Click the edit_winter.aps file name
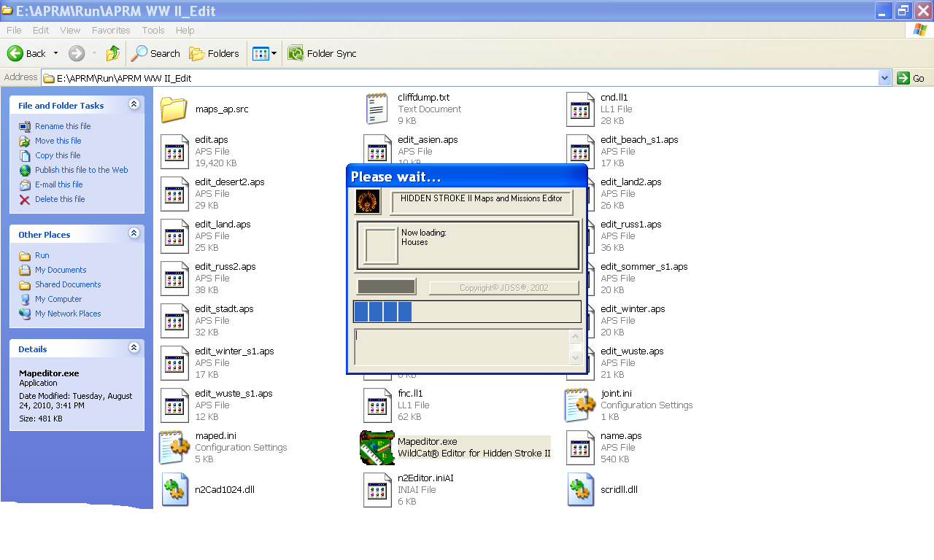Image resolution: width=934 pixels, height=560 pixels. pos(633,309)
